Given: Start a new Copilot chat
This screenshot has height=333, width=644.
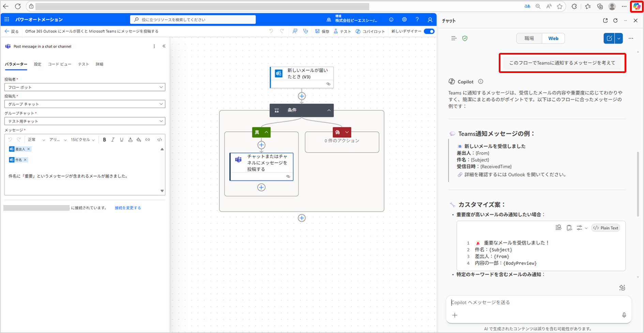Looking at the screenshot, I should (609, 38).
